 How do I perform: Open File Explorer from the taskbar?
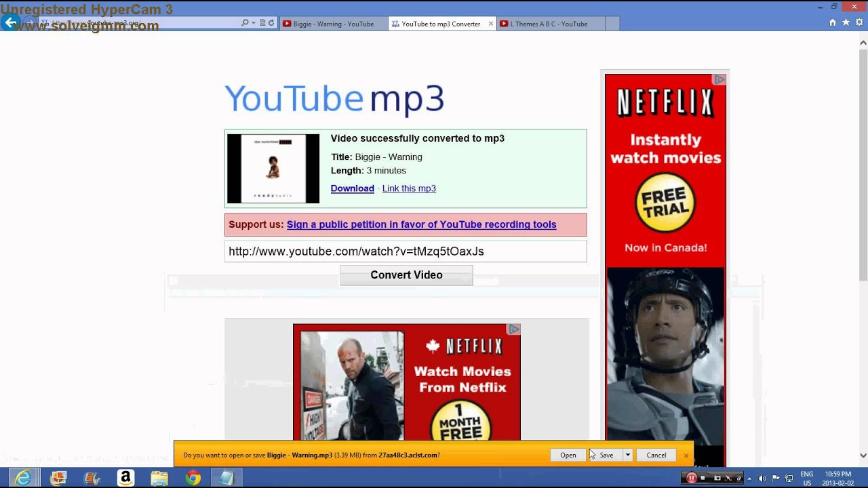tap(159, 479)
